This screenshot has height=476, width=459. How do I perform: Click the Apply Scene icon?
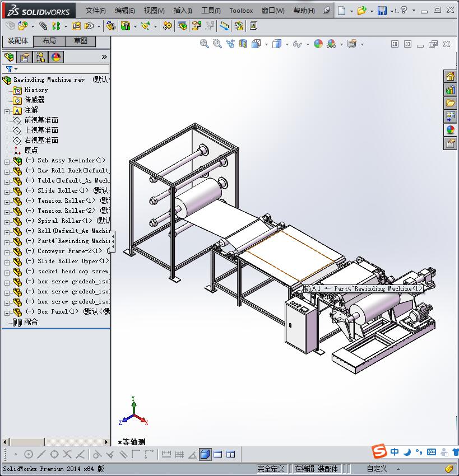click(x=331, y=44)
